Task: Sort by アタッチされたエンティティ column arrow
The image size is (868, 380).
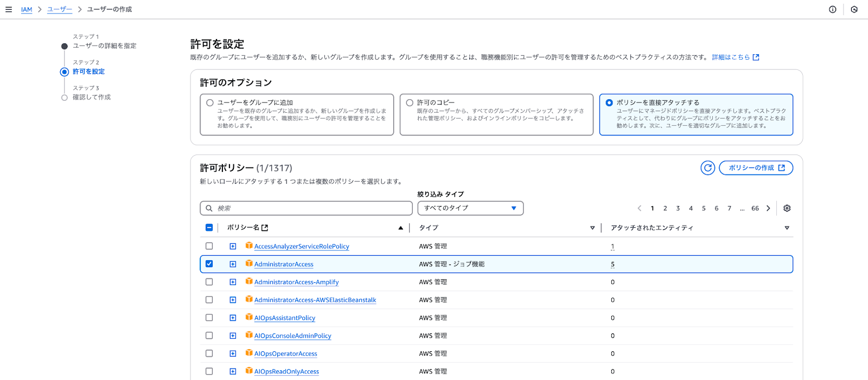Action: [787, 228]
